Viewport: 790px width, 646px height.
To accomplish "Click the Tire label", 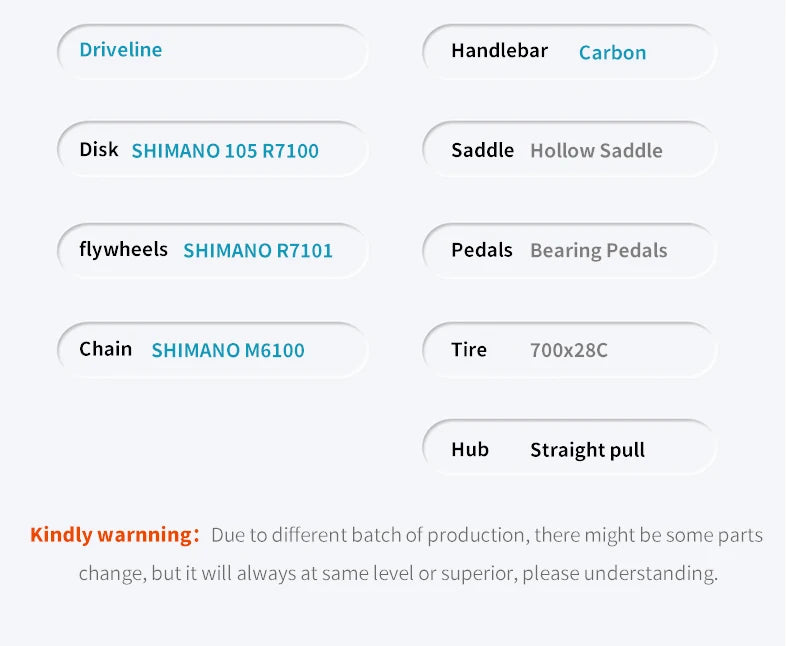I will 468,350.
